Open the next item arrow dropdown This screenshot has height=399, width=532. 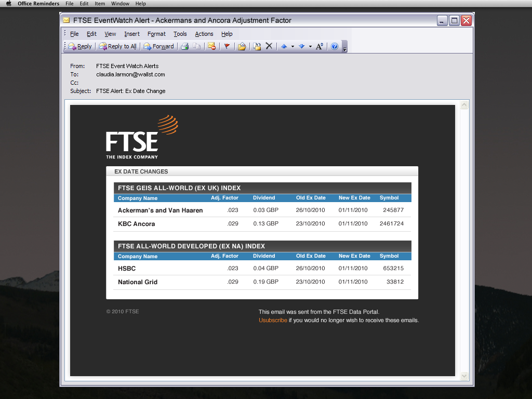[x=310, y=46]
